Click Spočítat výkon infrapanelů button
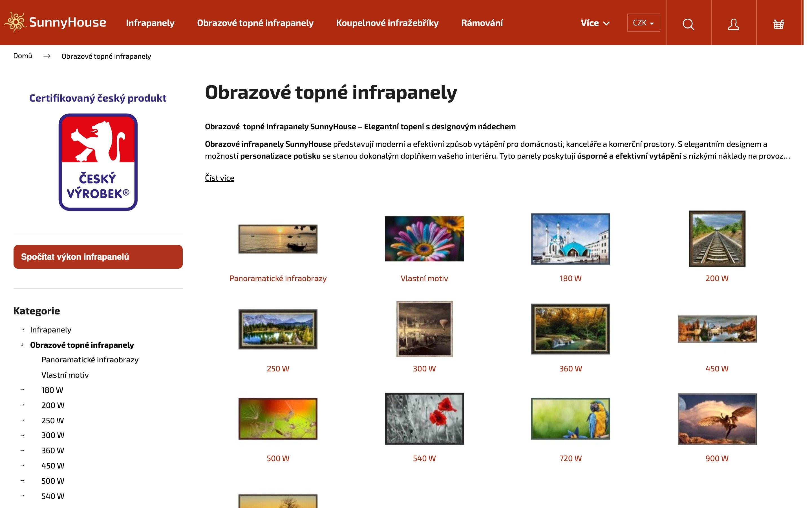This screenshot has height=508, width=812. [98, 257]
